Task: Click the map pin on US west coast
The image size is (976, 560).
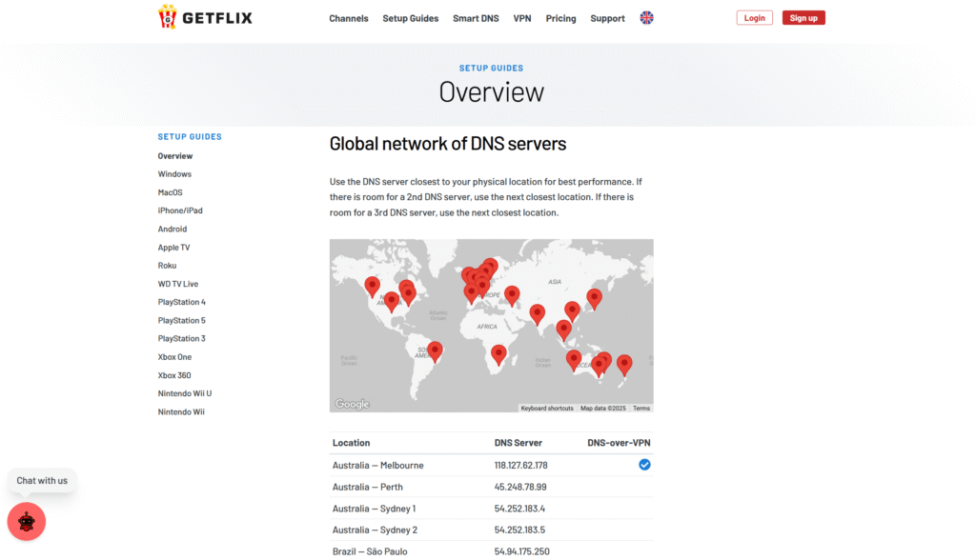Action: point(373,285)
